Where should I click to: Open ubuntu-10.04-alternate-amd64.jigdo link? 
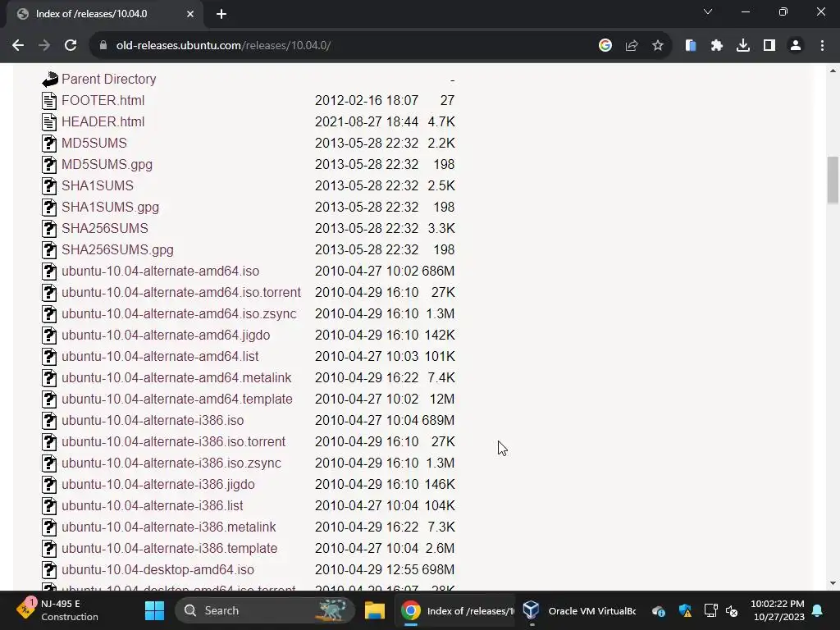click(166, 336)
